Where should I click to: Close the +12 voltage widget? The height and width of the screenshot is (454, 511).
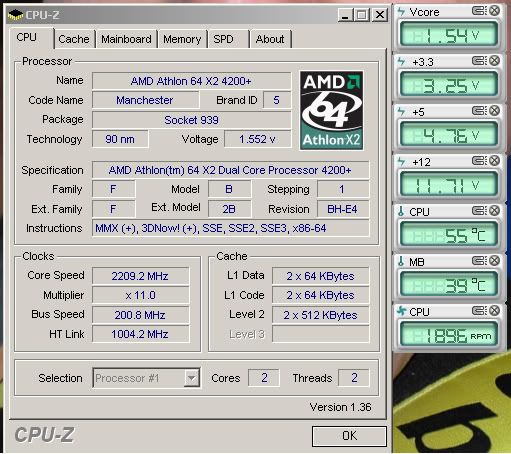click(495, 161)
